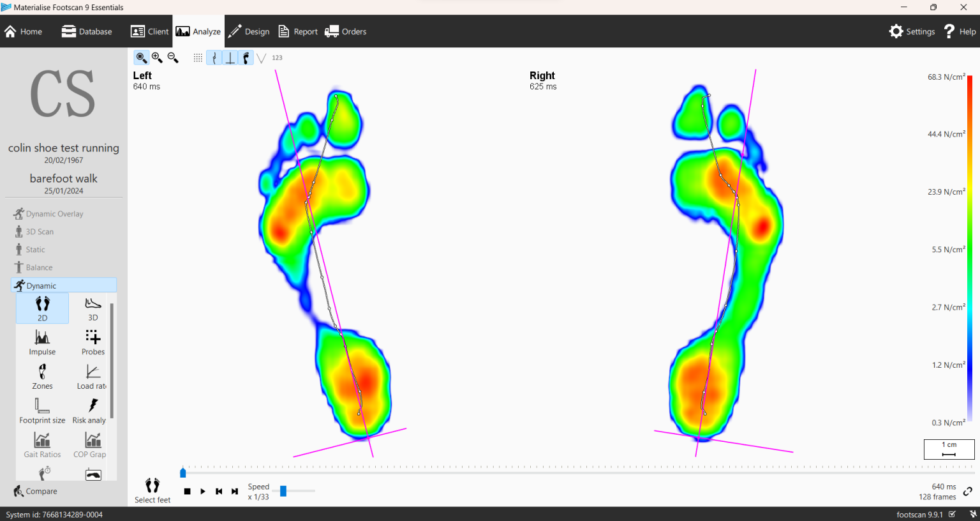
Task: Open the Footprint size tool
Action: [42, 411]
